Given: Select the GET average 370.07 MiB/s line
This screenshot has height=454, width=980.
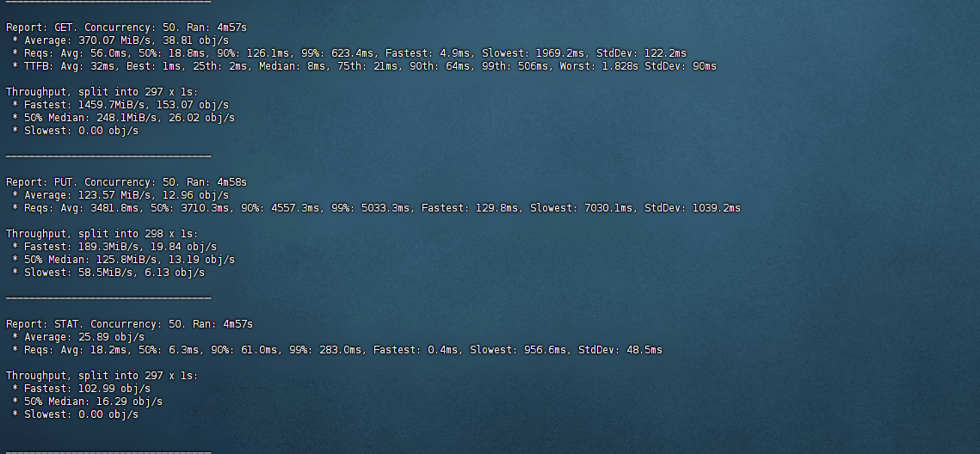Looking at the screenshot, I should [x=120, y=40].
